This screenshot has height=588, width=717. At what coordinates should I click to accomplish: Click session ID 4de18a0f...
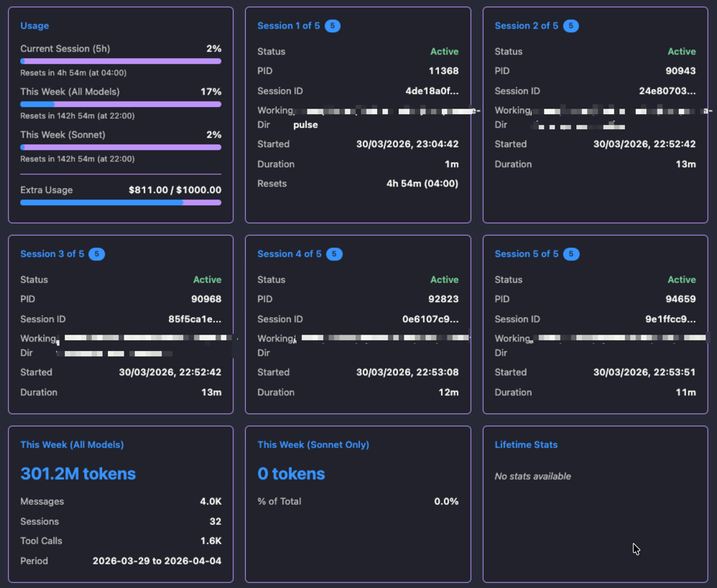click(x=432, y=91)
